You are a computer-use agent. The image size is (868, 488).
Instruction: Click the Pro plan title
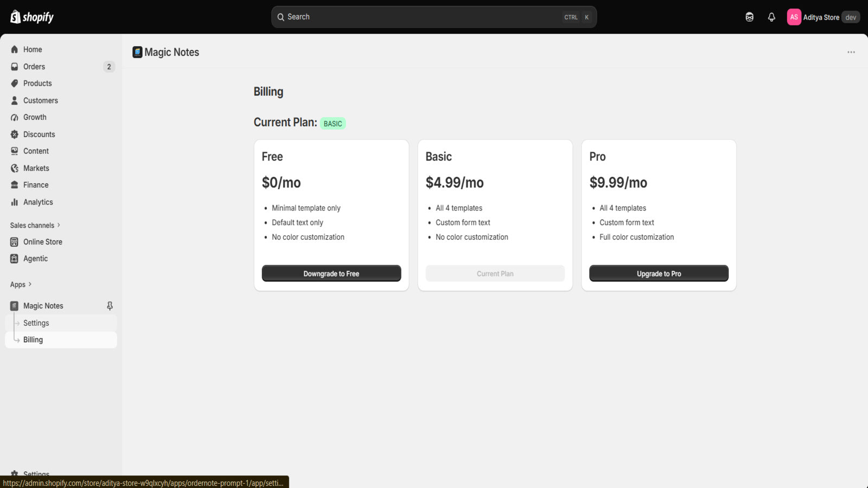tap(597, 157)
